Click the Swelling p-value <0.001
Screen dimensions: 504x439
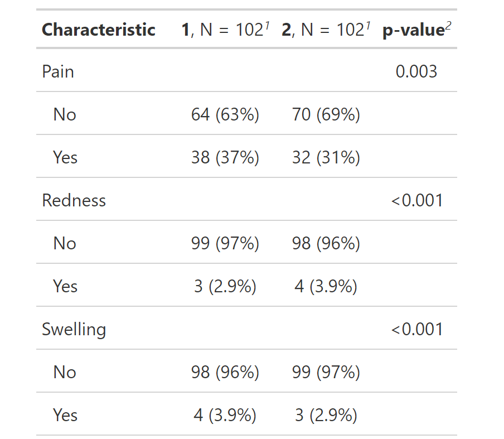(417, 329)
